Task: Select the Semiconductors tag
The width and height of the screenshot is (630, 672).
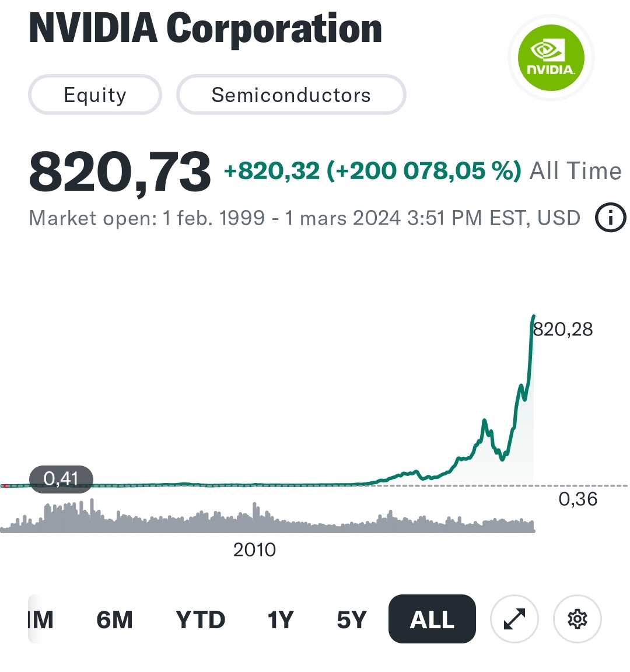Action: (x=290, y=94)
